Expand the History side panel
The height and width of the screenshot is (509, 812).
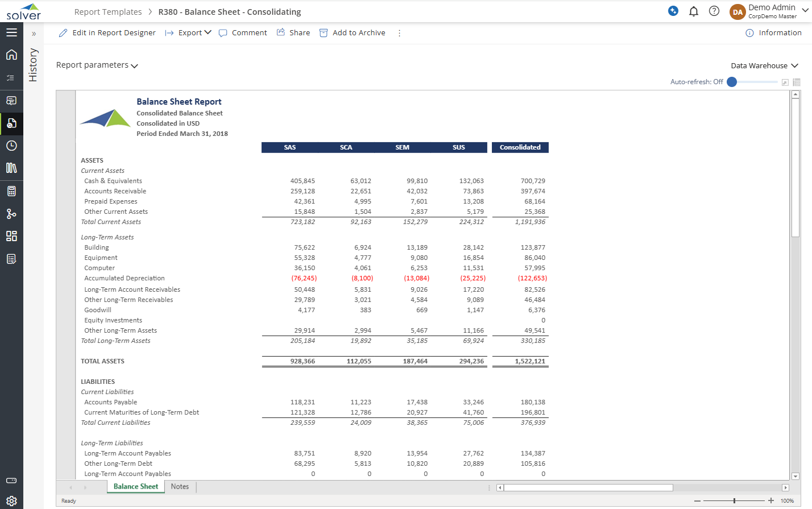34,34
